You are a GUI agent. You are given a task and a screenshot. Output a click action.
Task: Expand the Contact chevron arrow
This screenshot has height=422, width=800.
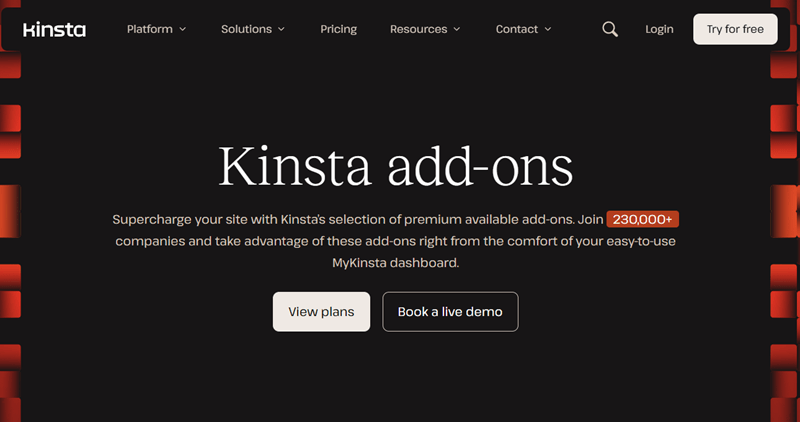tap(548, 30)
